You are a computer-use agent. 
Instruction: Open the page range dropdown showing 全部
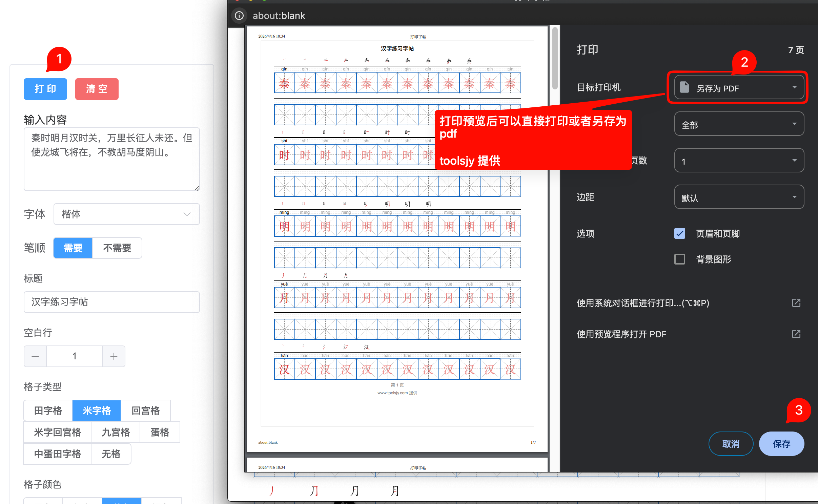[739, 124]
